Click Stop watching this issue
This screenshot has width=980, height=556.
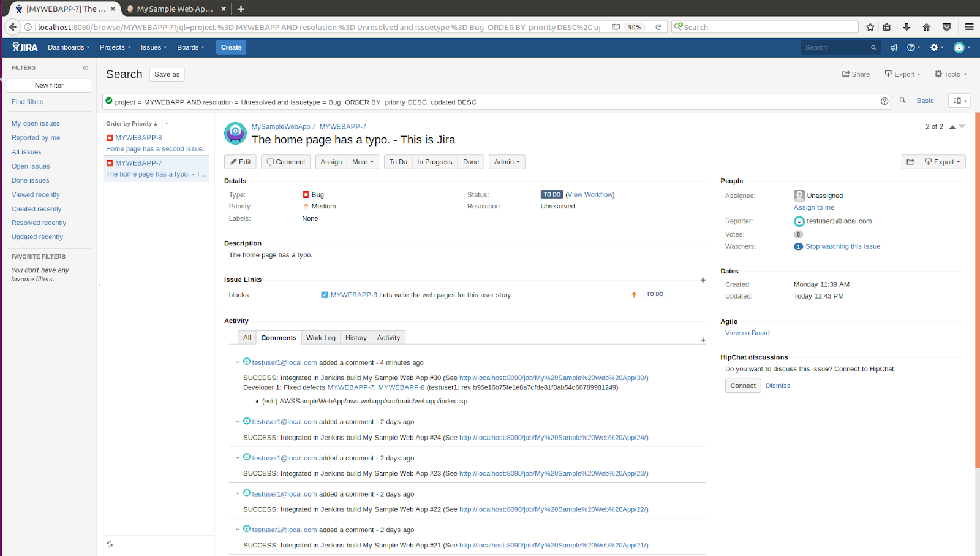pos(843,246)
